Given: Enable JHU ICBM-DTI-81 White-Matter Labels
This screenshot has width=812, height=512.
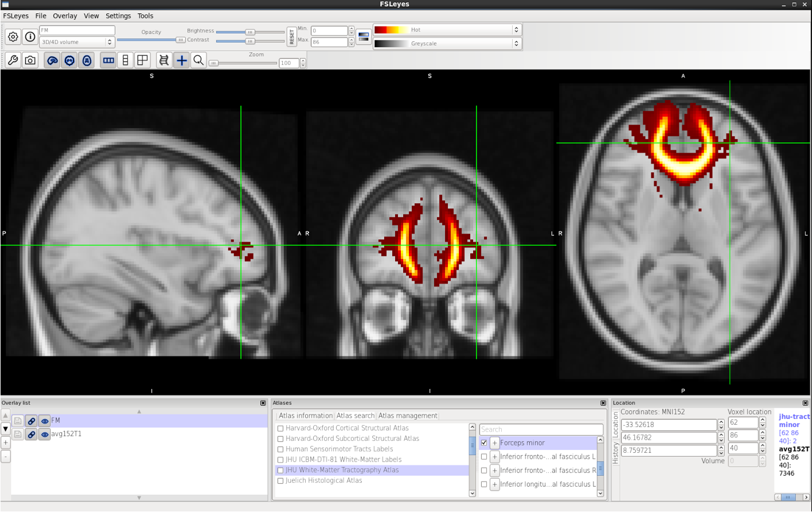Looking at the screenshot, I should tap(280, 460).
